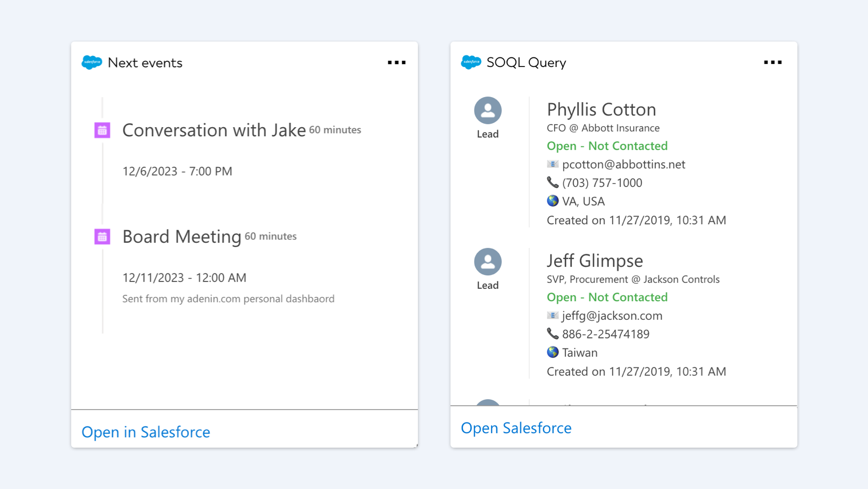Click globe icon next to Taiwan

tap(552, 352)
